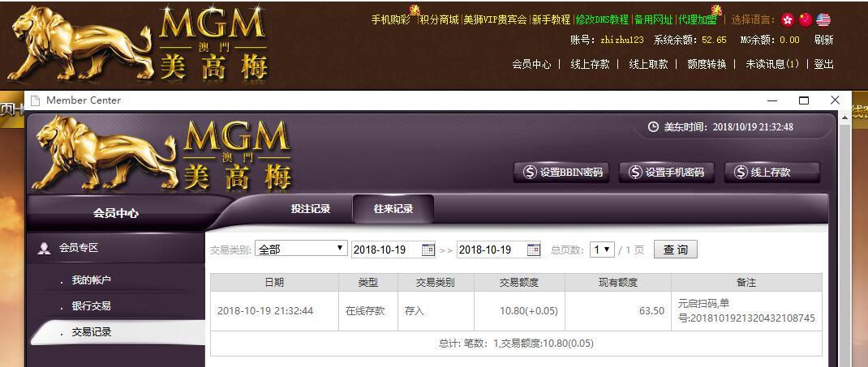Click the 交易额度 column header

pyautogui.click(x=519, y=283)
